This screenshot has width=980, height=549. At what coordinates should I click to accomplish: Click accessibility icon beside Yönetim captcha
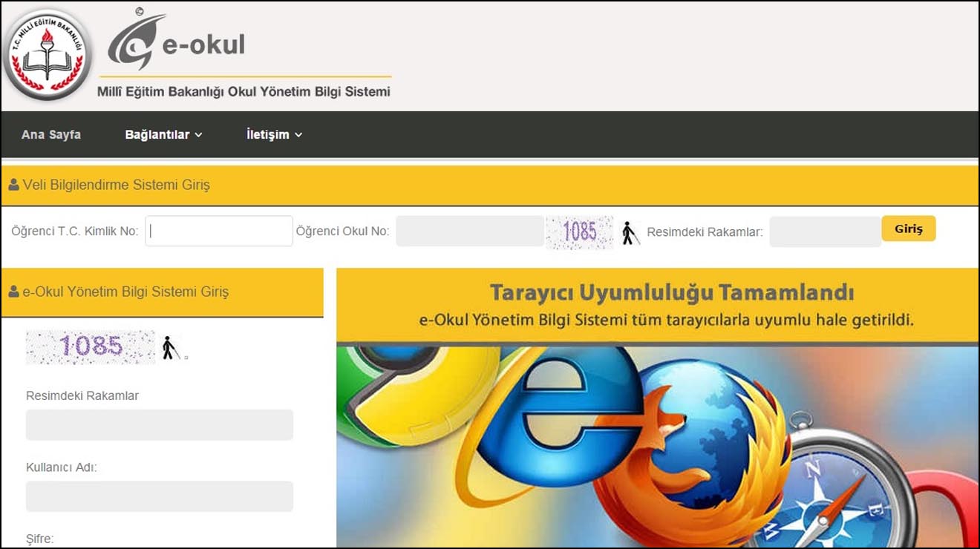click(x=171, y=347)
